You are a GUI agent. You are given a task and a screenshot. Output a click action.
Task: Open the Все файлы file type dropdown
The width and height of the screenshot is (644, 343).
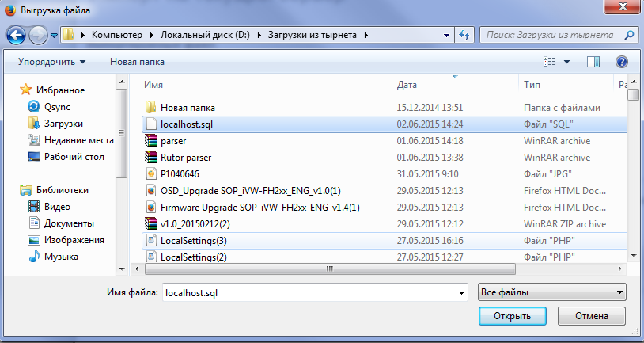coord(552,292)
